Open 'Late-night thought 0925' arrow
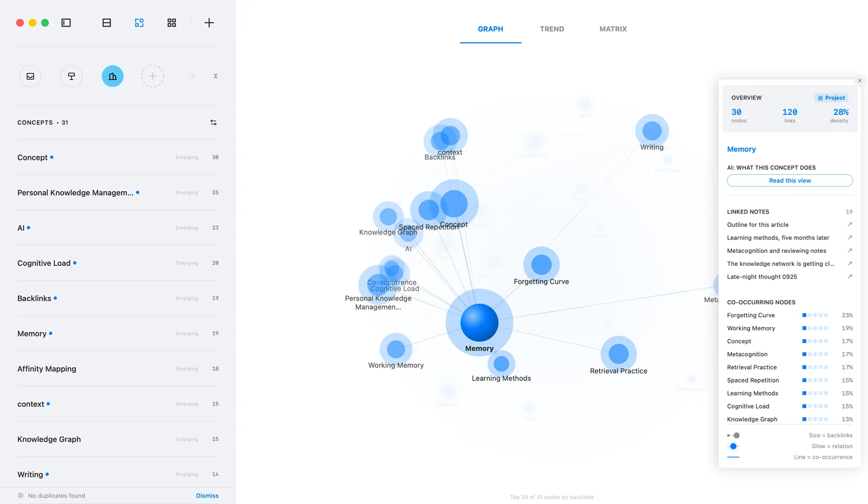The width and height of the screenshot is (868, 504). [850, 277]
